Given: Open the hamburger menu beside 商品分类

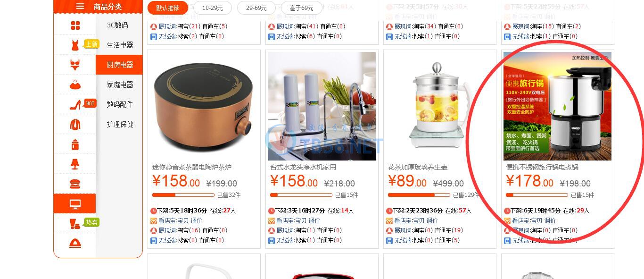Looking at the screenshot, I should (80, 6).
